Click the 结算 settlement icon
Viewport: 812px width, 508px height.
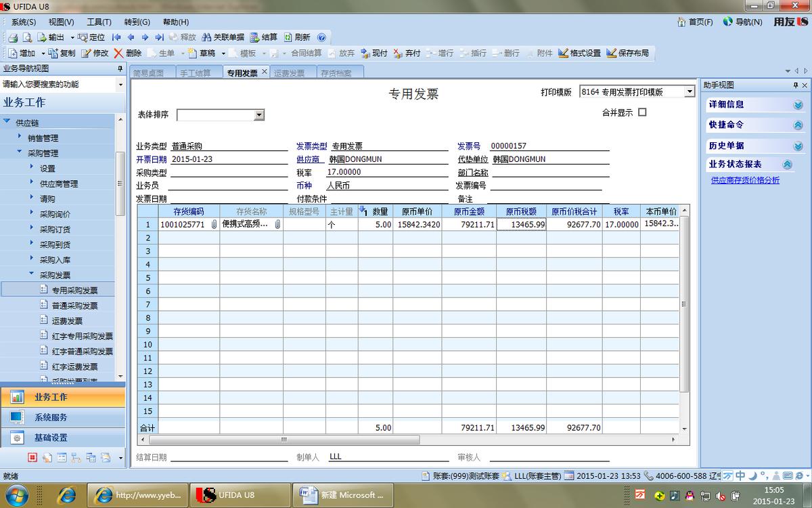click(263, 37)
